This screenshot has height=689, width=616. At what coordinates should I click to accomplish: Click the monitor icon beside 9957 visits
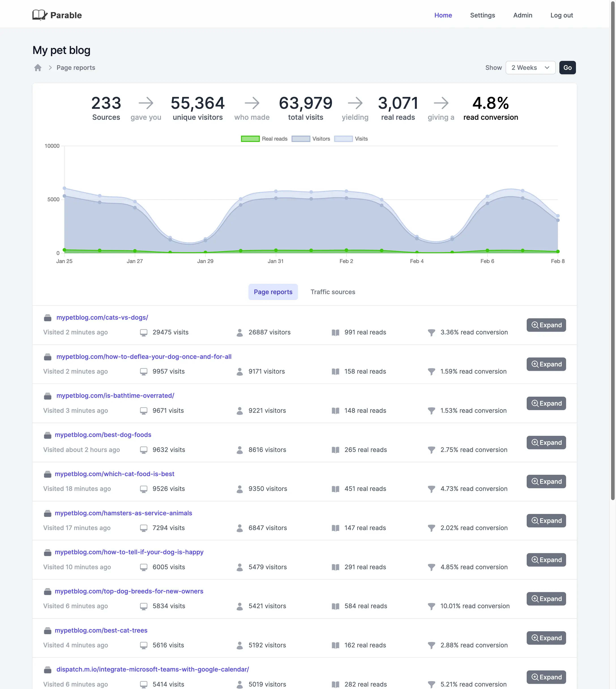coord(143,372)
